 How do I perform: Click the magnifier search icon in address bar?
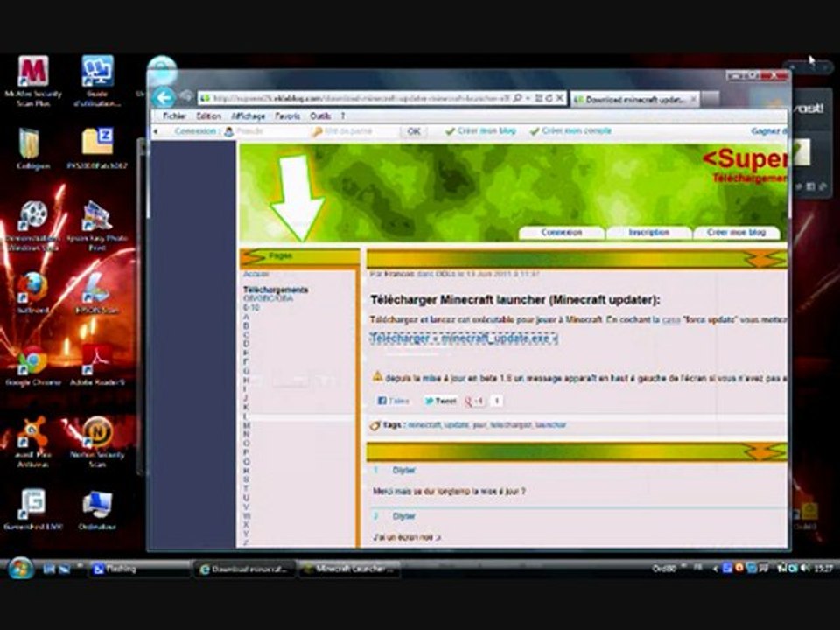coord(517,99)
